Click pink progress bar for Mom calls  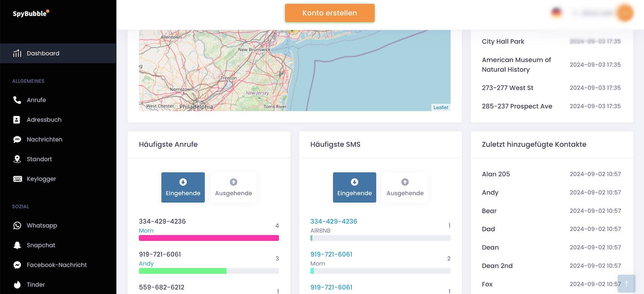209,238
